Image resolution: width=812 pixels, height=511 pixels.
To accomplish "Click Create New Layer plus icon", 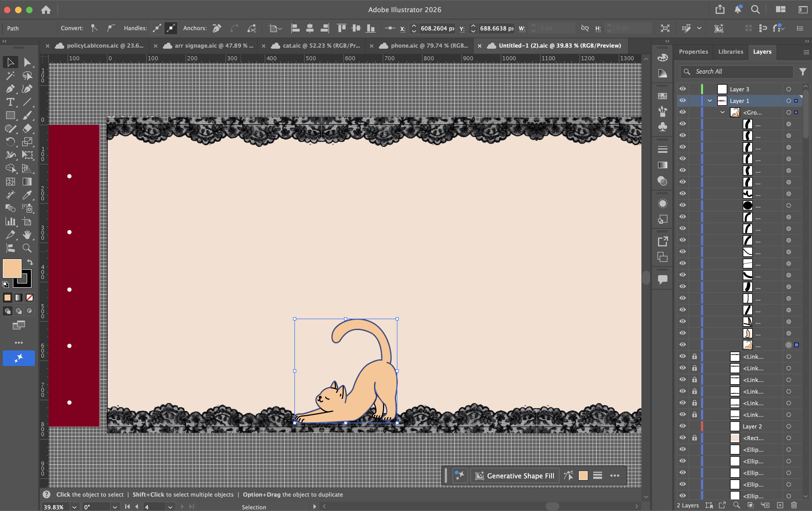I will [x=780, y=505].
